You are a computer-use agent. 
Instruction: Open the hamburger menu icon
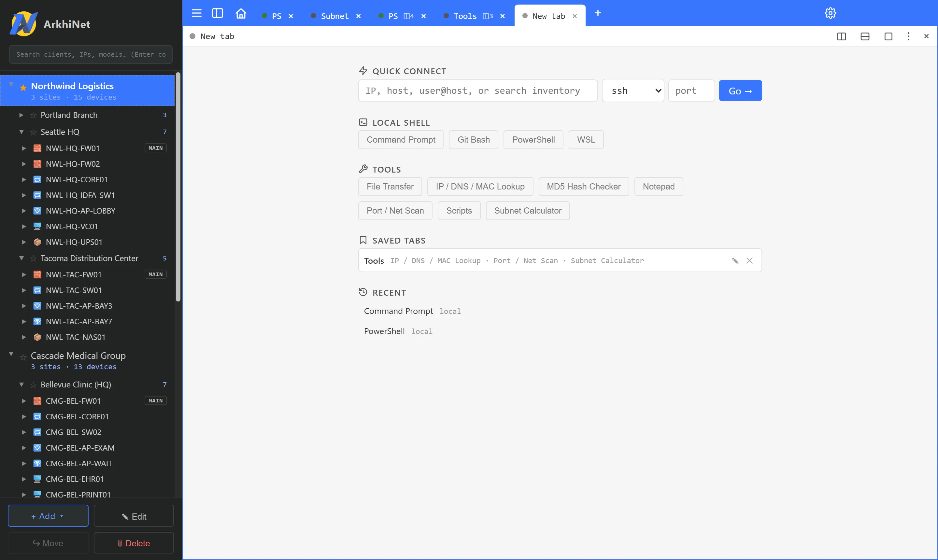click(197, 13)
